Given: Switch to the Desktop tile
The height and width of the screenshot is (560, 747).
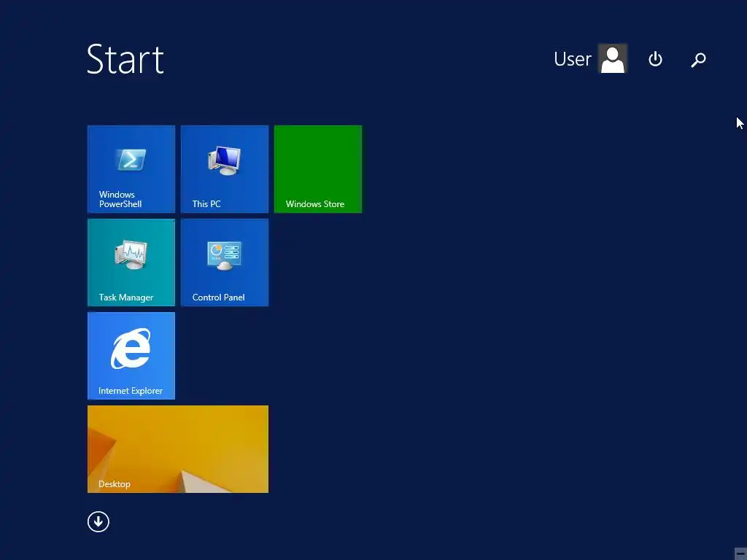Looking at the screenshot, I should (178, 449).
